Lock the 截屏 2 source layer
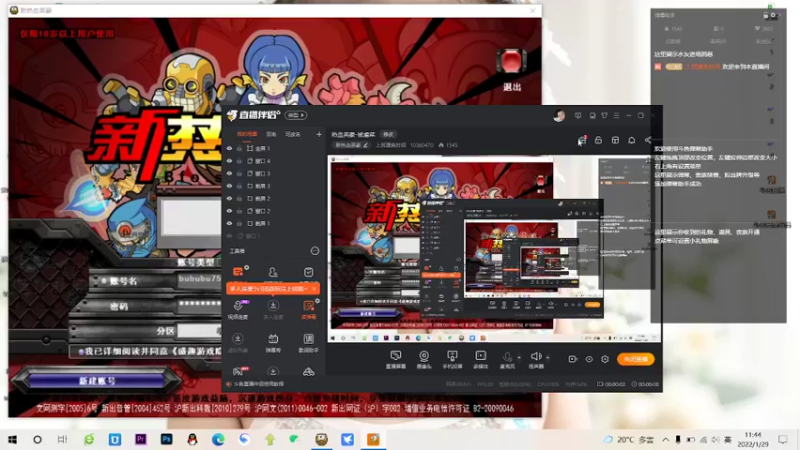The height and width of the screenshot is (450, 800). 239,198
